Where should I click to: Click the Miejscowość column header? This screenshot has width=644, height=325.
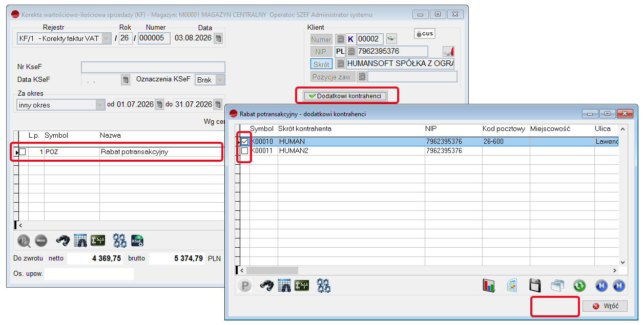(x=561, y=129)
